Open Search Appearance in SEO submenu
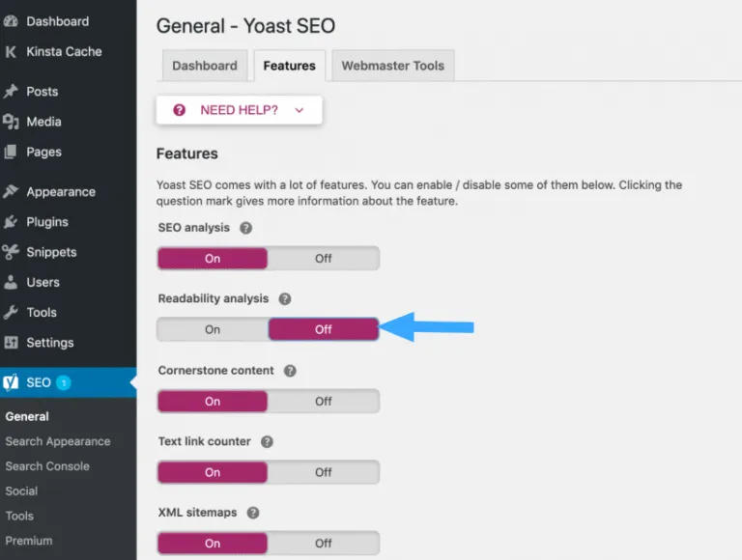 click(x=58, y=441)
